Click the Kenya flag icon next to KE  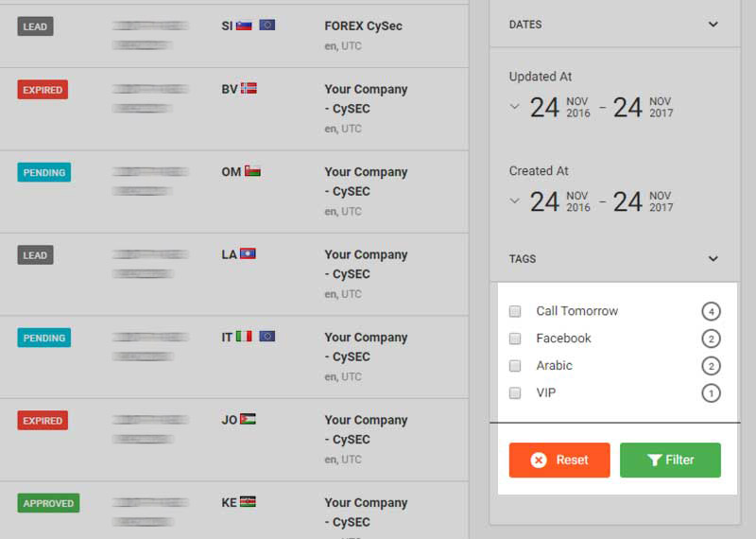tap(248, 502)
